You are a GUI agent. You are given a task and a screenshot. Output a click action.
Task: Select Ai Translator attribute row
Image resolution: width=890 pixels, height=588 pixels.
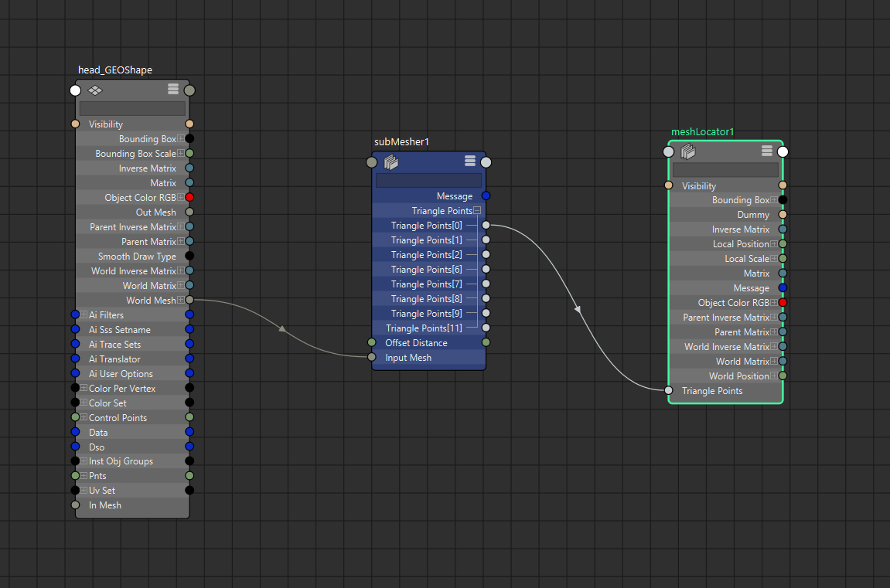132,359
